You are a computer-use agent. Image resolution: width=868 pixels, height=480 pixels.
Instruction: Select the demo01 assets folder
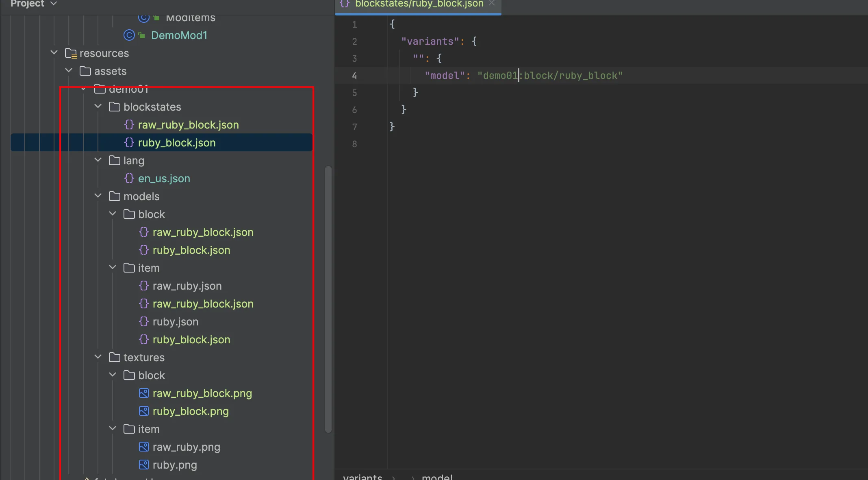[128, 89]
